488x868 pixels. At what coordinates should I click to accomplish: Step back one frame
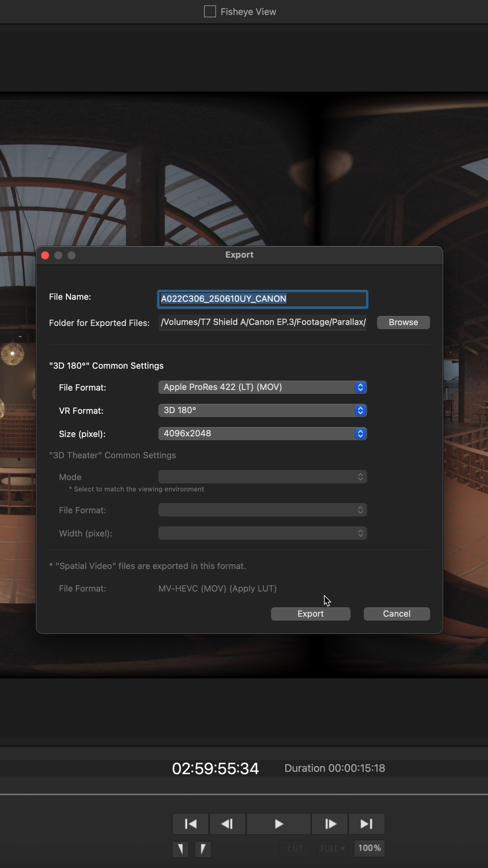tap(227, 824)
